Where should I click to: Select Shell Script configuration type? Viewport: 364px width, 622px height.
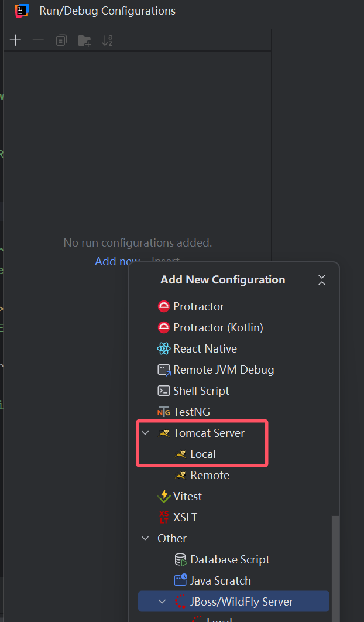pyautogui.click(x=201, y=391)
